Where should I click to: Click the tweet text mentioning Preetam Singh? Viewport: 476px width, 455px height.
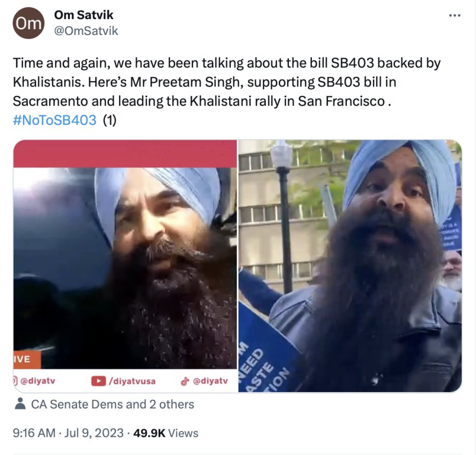coord(227,82)
